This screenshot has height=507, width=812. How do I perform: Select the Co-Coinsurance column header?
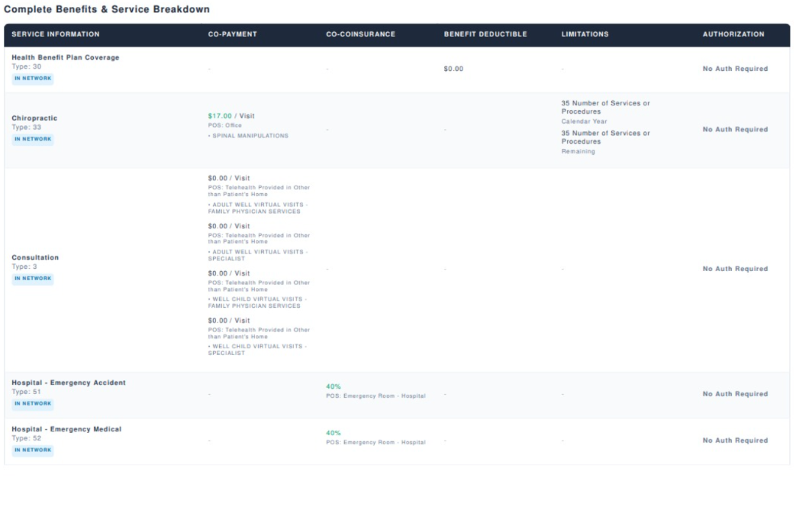[x=360, y=34]
